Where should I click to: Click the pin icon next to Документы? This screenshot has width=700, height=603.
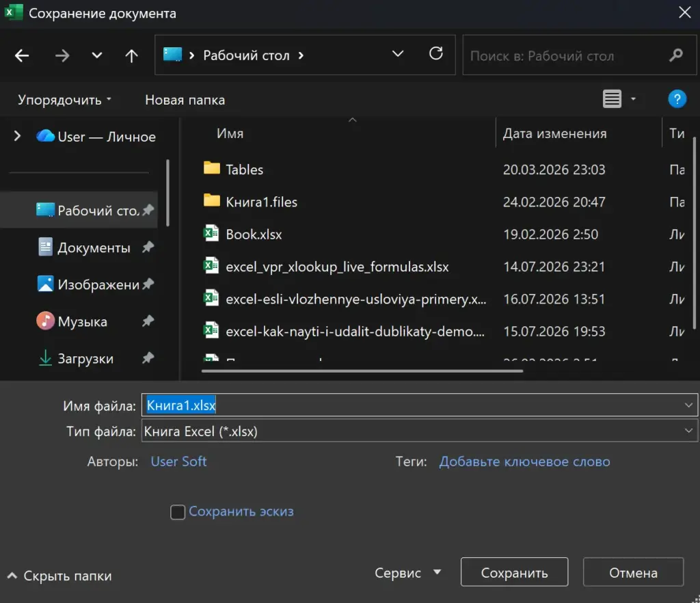point(148,247)
